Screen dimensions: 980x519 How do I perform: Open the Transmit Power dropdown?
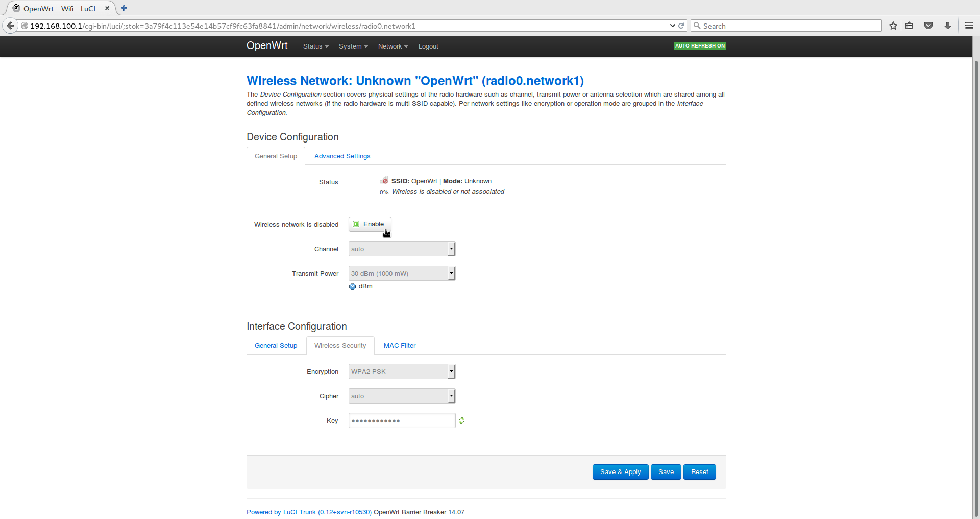pos(402,274)
